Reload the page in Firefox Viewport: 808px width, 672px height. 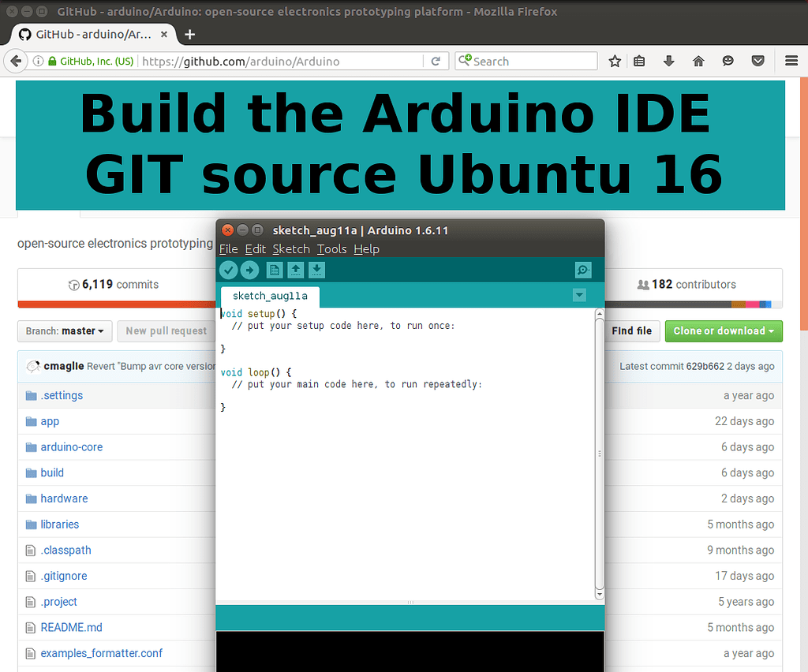click(x=436, y=62)
